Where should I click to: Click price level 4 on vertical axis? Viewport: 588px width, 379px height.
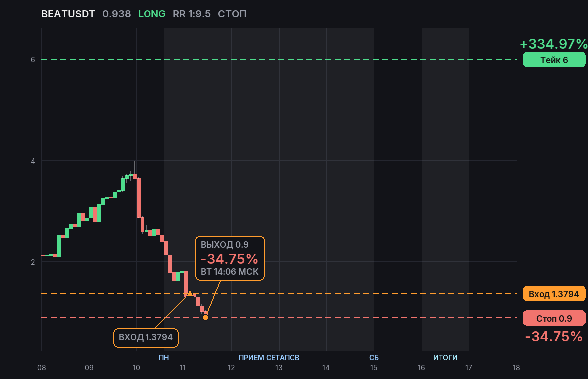click(33, 161)
